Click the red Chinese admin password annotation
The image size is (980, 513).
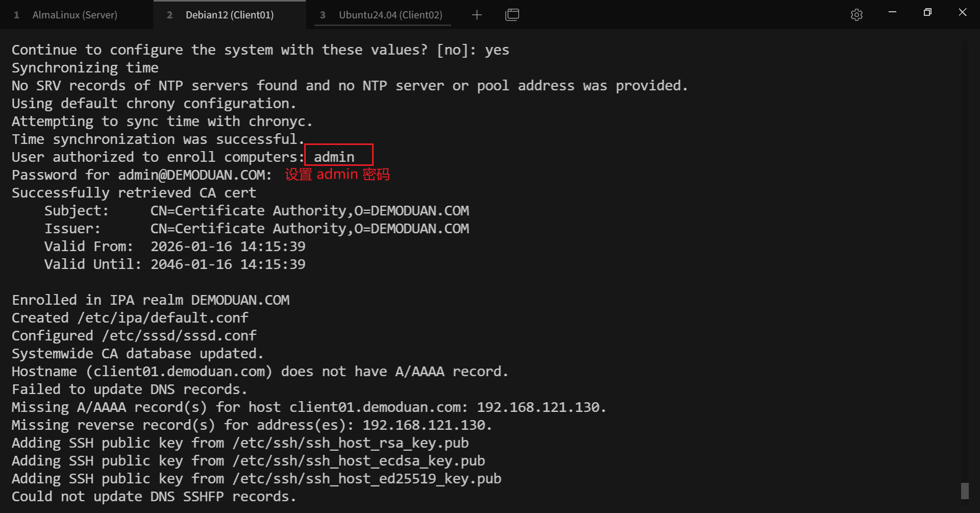pyautogui.click(x=337, y=175)
